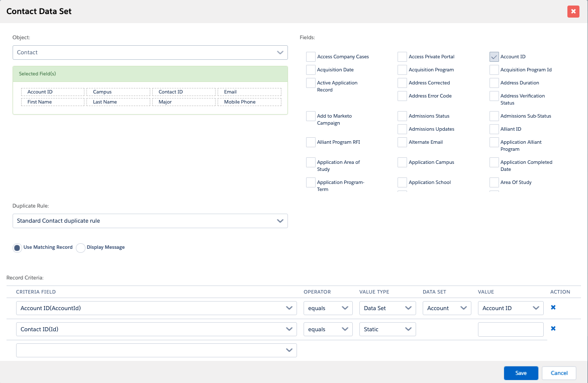Select the Application Campus checkbox
This screenshot has height=383, width=588.
402,162
